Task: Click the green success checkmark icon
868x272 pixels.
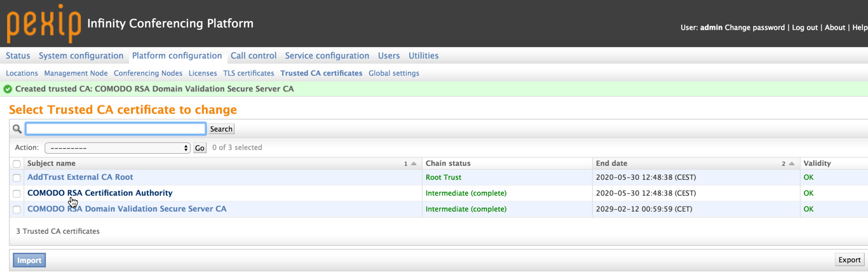Action: (8, 89)
